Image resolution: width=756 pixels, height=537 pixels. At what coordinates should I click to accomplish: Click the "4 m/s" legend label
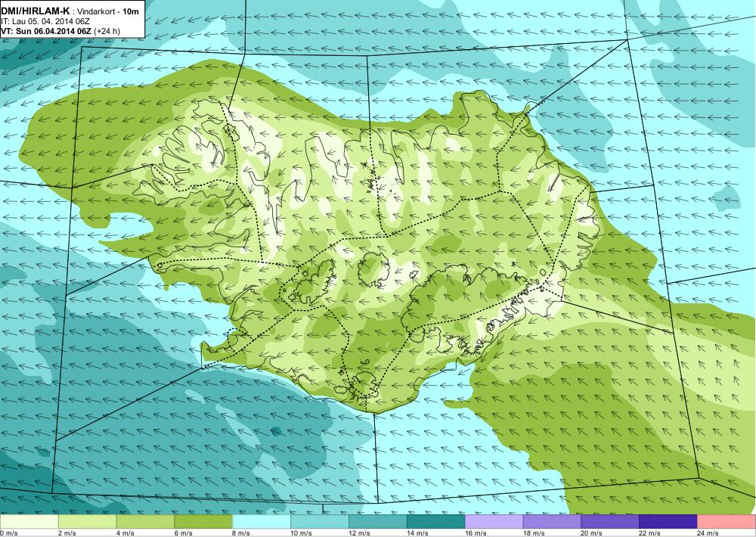tap(125, 533)
